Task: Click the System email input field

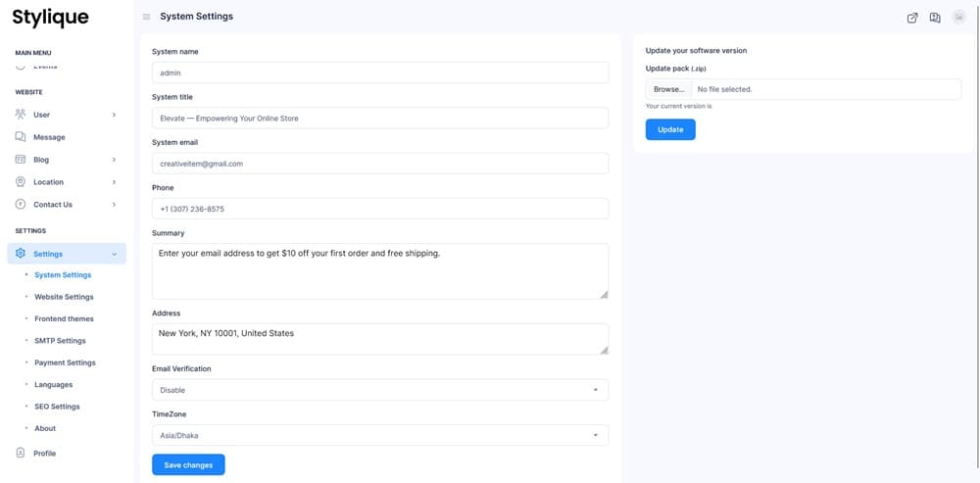Action: pyautogui.click(x=379, y=164)
